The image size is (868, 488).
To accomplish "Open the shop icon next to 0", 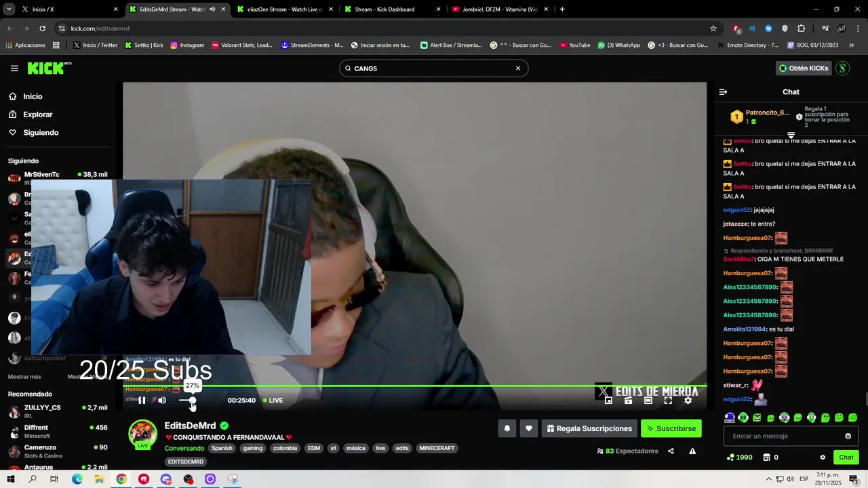I will click(767, 457).
